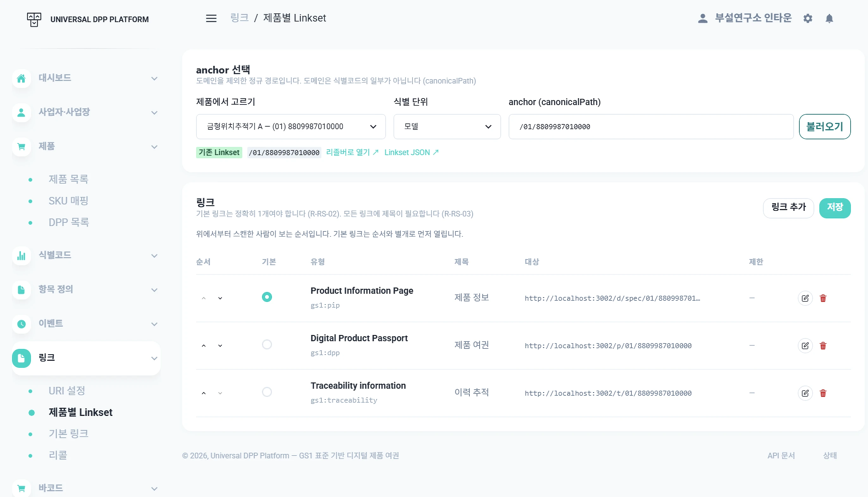Open the SKU 매핑 menu item
Screen dimensions: 868x497
click(x=68, y=201)
